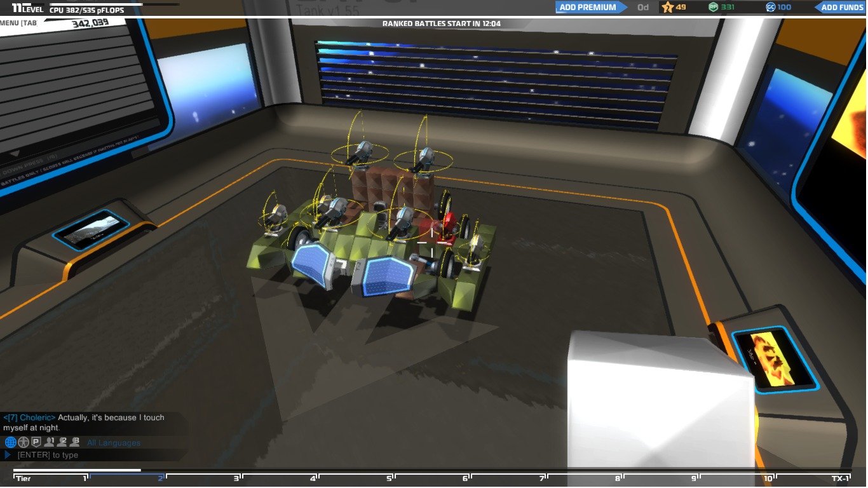Viewport: 868px width, 488px height.
Task: Open the platoon chat shield icon
Action: [x=36, y=442]
